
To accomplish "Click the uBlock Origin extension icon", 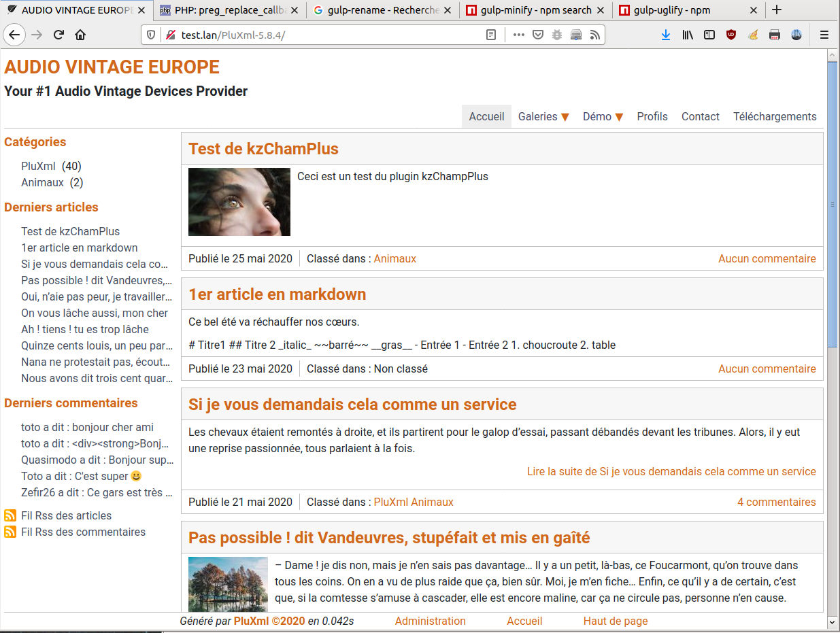I will pyautogui.click(x=731, y=35).
